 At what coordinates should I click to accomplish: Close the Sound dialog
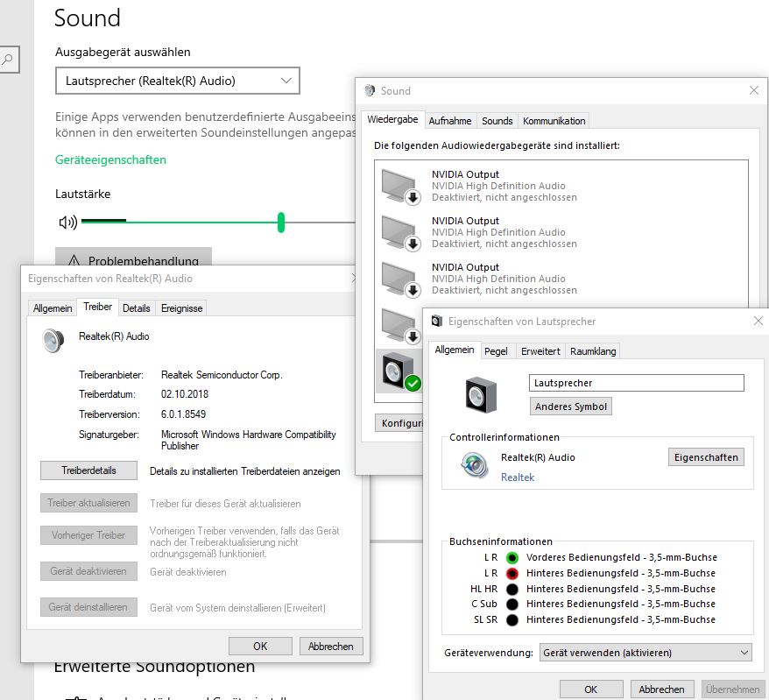click(x=754, y=90)
